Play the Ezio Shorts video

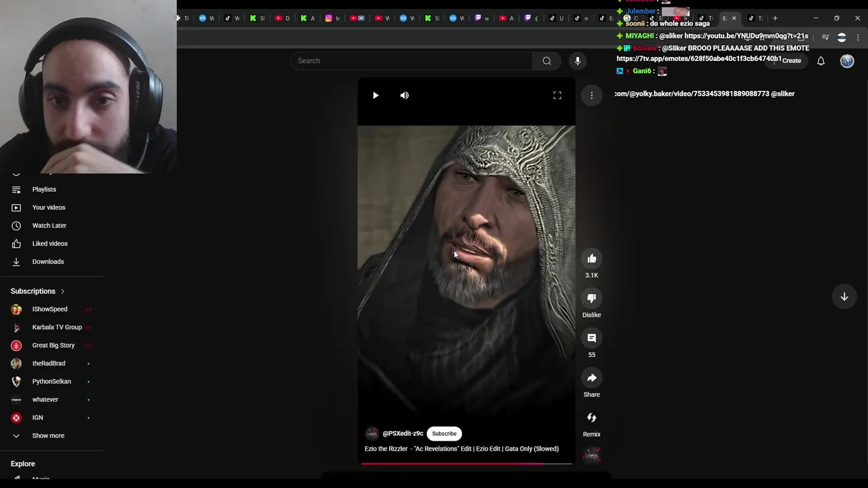[x=375, y=96]
